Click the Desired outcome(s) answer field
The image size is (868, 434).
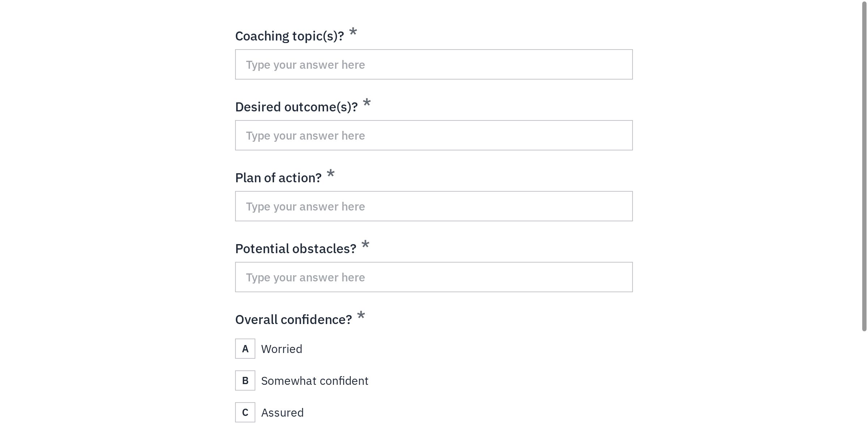tap(434, 135)
